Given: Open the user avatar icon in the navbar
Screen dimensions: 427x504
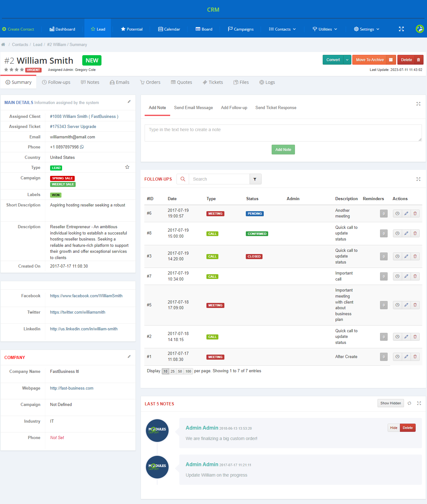Looking at the screenshot, I should (420, 29).
